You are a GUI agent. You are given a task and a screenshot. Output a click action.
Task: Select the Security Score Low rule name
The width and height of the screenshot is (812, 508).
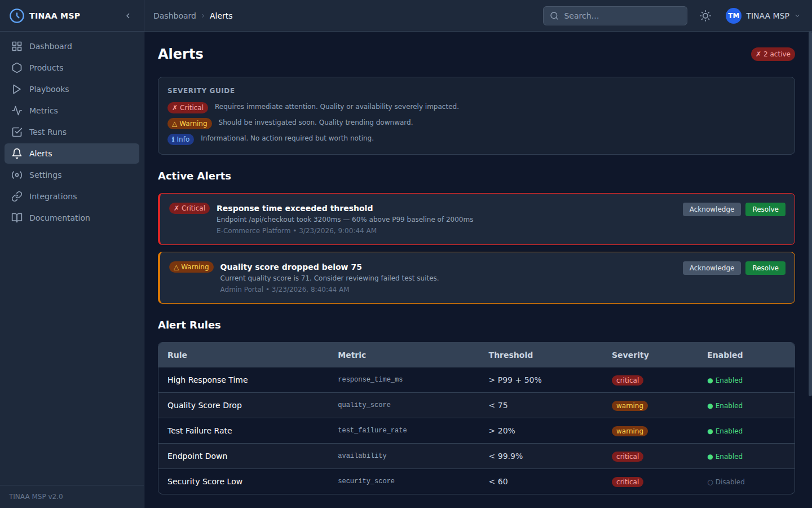point(205,481)
